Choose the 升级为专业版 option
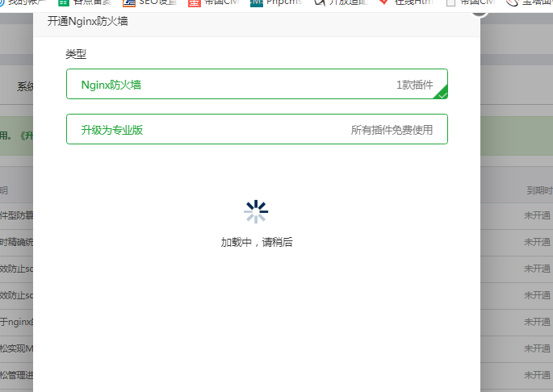553x392 pixels. pos(257,129)
